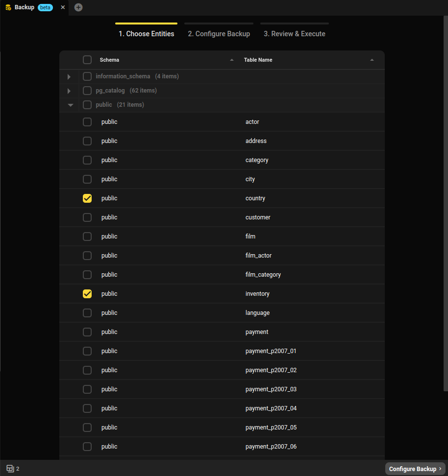This screenshot has width=448, height=476.
Task: Expand the pg_catalog schema node
Action: pos(69,90)
